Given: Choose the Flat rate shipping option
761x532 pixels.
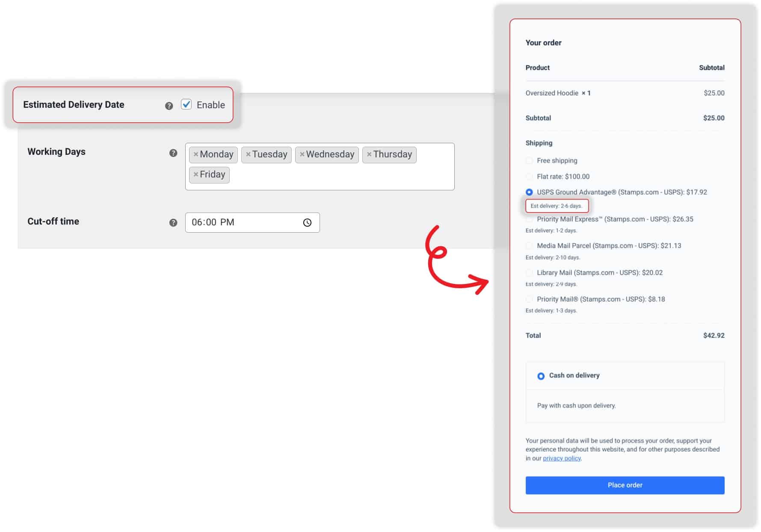Looking at the screenshot, I should click(x=529, y=176).
